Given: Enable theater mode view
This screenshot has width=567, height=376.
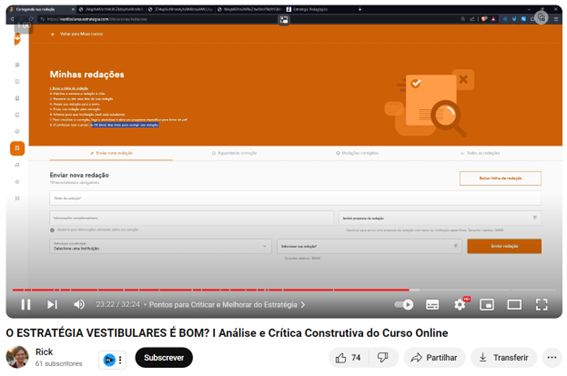Looking at the screenshot, I should [x=514, y=305].
